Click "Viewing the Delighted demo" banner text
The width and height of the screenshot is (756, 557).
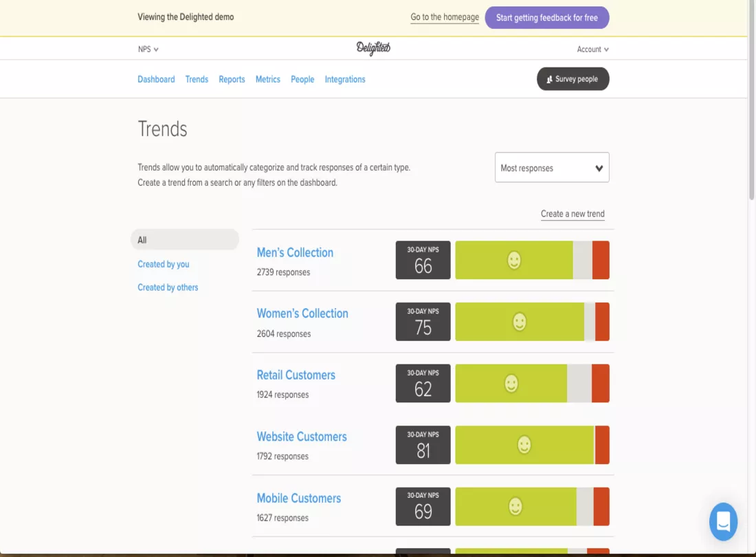coord(186,17)
